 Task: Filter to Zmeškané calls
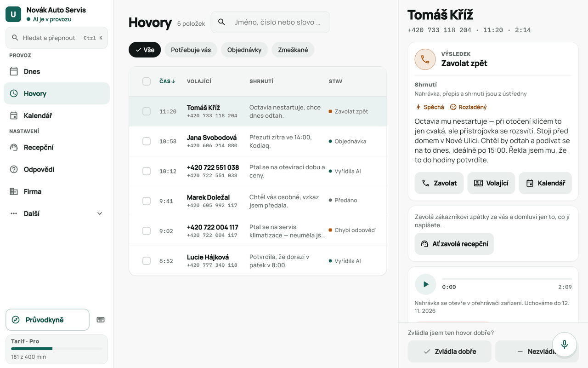pyautogui.click(x=293, y=50)
